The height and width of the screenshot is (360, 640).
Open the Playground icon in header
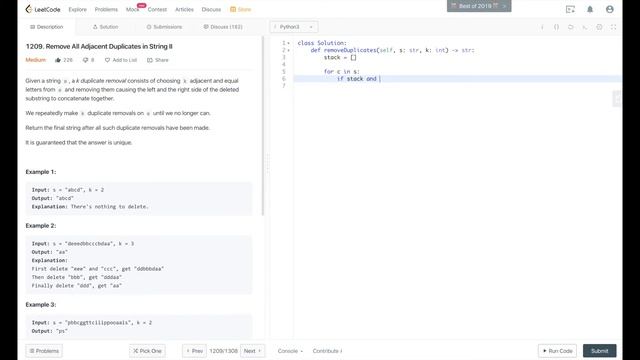(570, 9)
